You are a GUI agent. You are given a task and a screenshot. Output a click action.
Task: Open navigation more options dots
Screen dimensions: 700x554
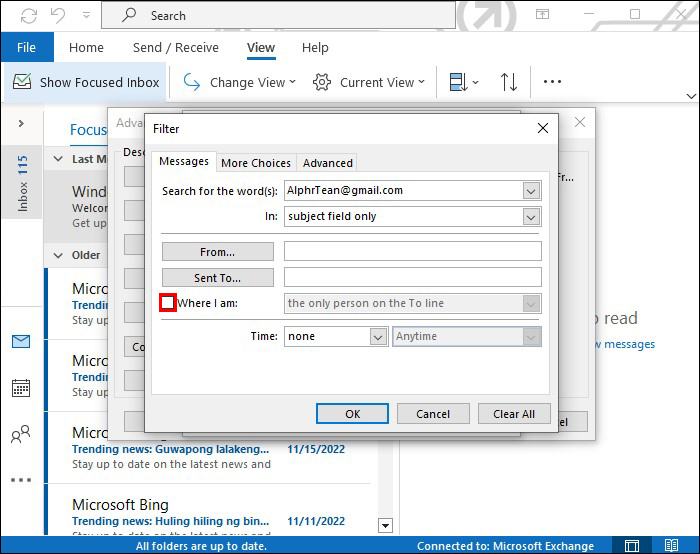click(21, 480)
